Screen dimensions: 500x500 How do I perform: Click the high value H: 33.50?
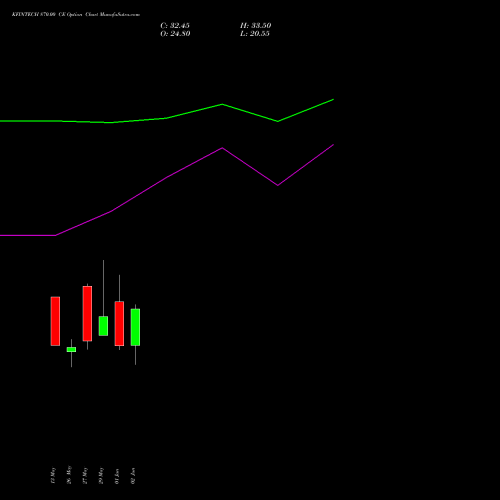pos(256,26)
